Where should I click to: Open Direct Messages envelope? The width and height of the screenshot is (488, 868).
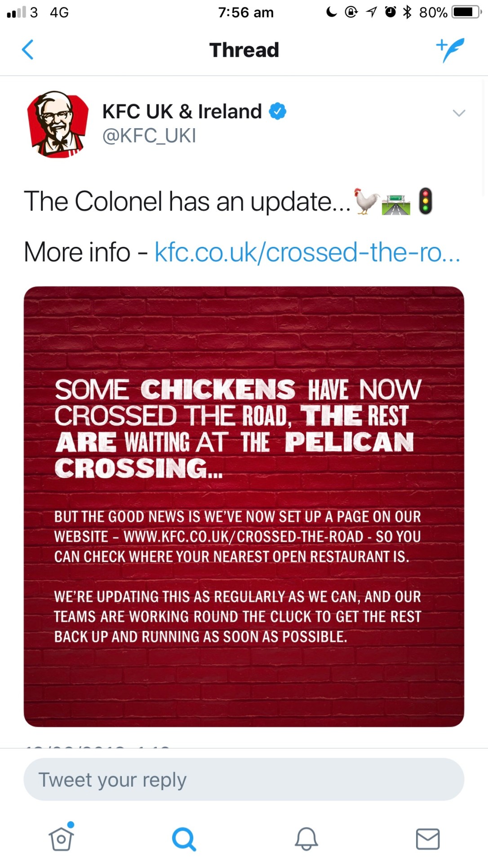coord(427,839)
